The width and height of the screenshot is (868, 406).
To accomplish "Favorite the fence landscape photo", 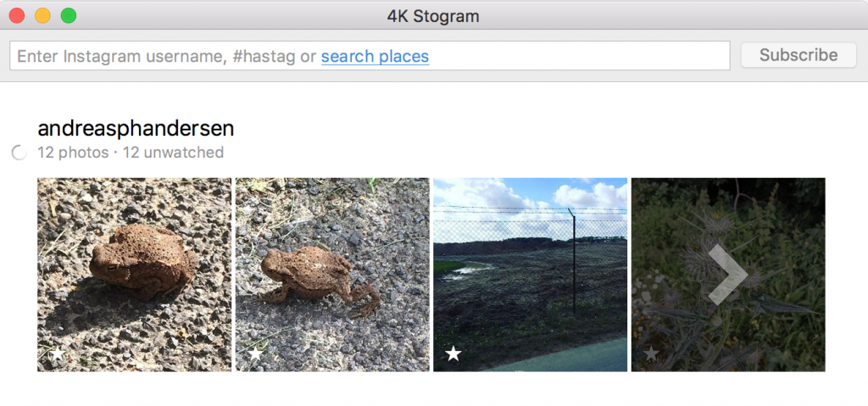I will 453,353.
